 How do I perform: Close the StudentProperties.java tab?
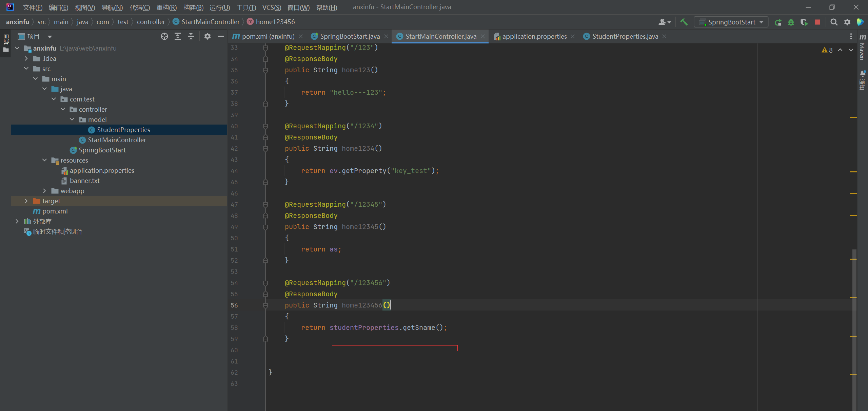point(664,36)
